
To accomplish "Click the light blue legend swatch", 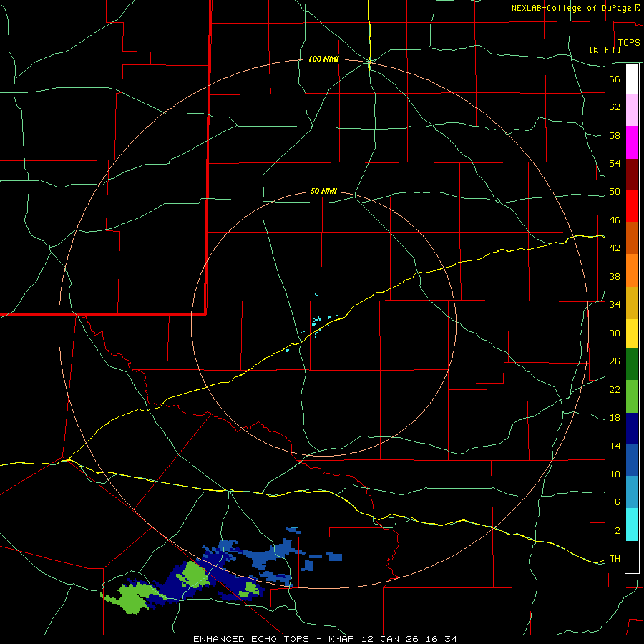I will point(632,492).
